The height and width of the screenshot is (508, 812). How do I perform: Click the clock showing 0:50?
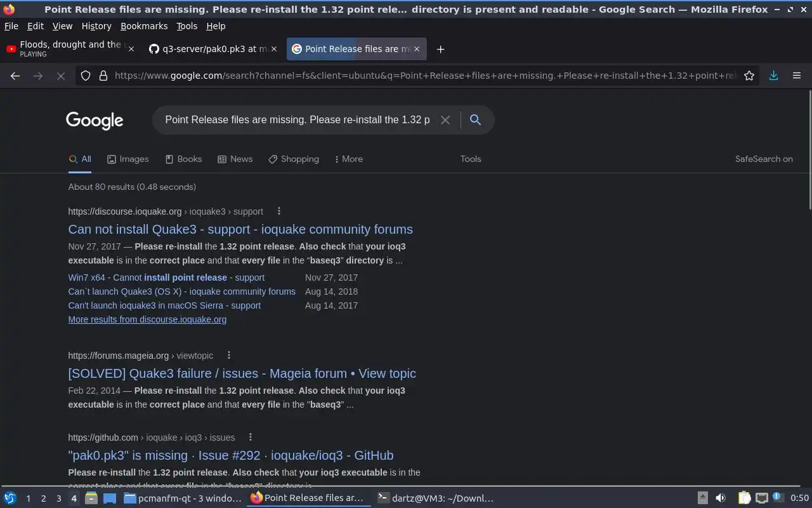(x=799, y=498)
